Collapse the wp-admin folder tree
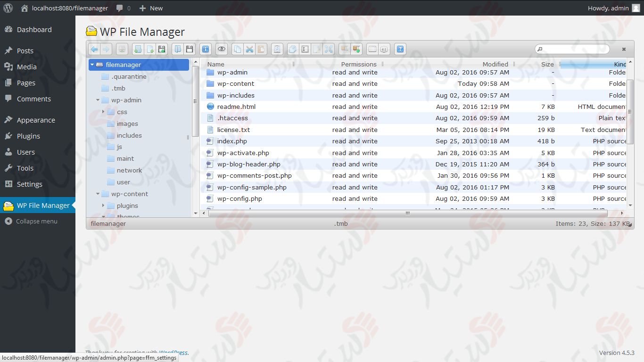 click(98, 100)
